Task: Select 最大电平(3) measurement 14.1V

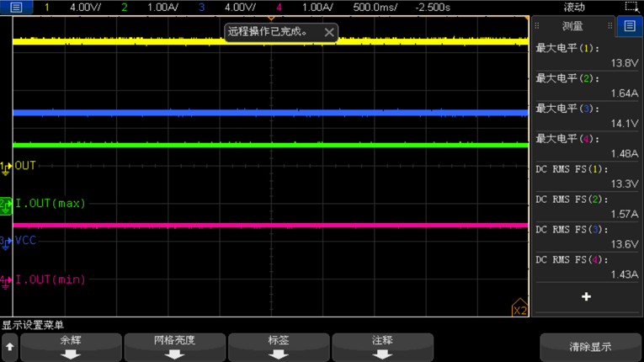Action: pyautogui.click(x=587, y=116)
